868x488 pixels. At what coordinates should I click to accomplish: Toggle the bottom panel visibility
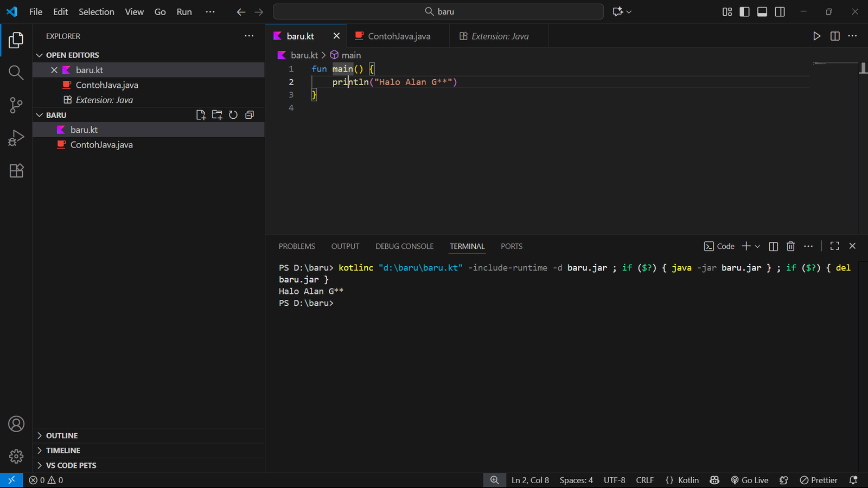tap(762, 12)
